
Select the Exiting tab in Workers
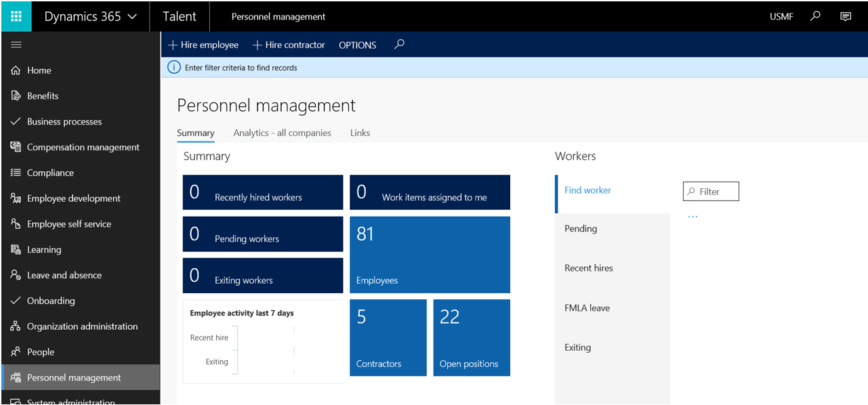tap(613, 347)
